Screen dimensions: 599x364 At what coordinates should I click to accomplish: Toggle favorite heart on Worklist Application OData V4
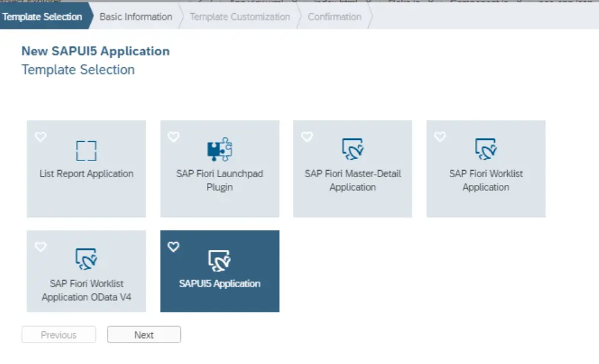[40, 247]
